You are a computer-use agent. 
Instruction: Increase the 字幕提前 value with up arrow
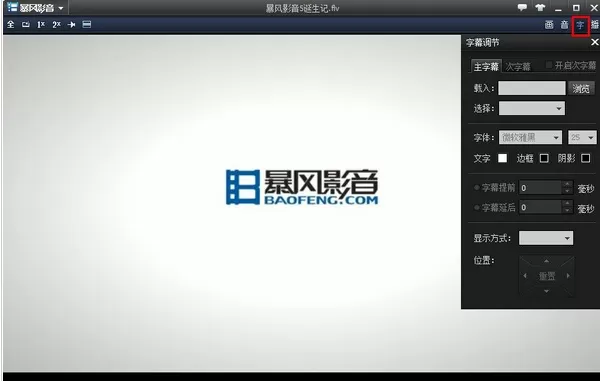point(567,184)
